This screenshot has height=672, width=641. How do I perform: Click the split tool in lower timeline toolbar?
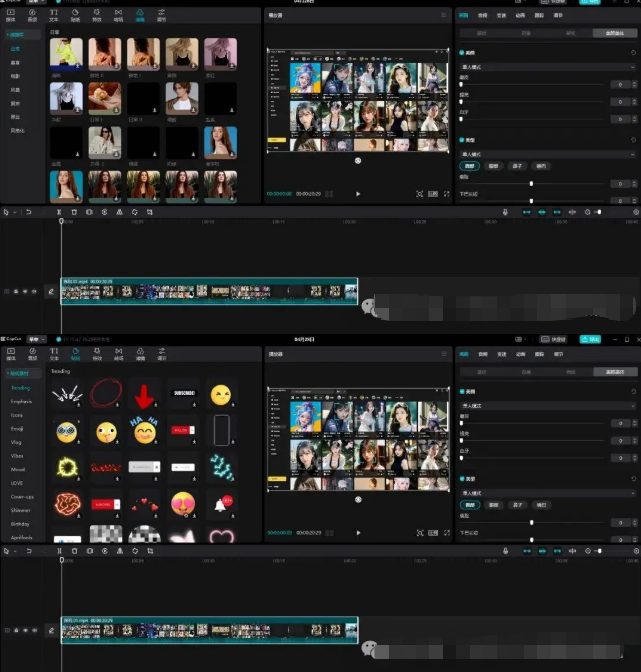pyautogui.click(x=60, y=550)
